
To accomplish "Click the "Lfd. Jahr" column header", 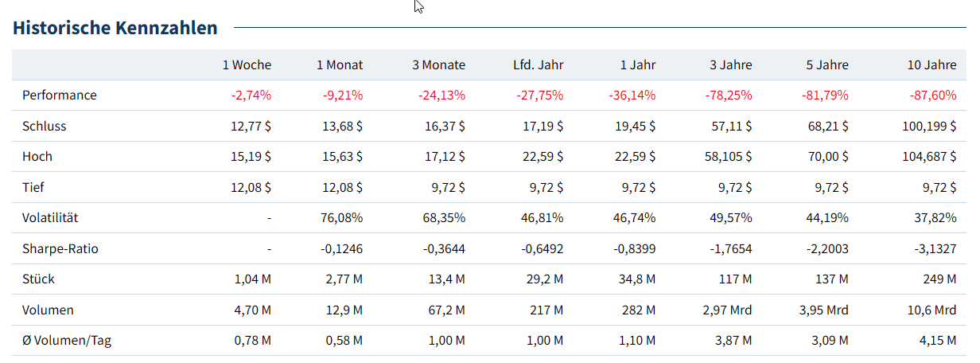I will click(x=538, y=65).
